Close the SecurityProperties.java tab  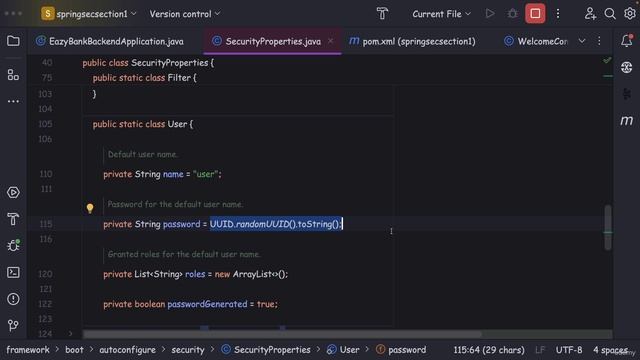331,41
